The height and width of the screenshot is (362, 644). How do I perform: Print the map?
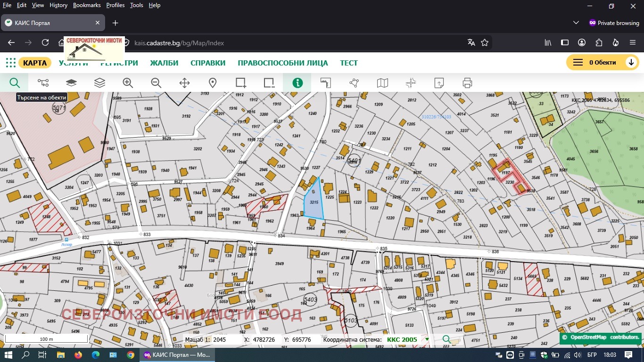click(467, 83)
